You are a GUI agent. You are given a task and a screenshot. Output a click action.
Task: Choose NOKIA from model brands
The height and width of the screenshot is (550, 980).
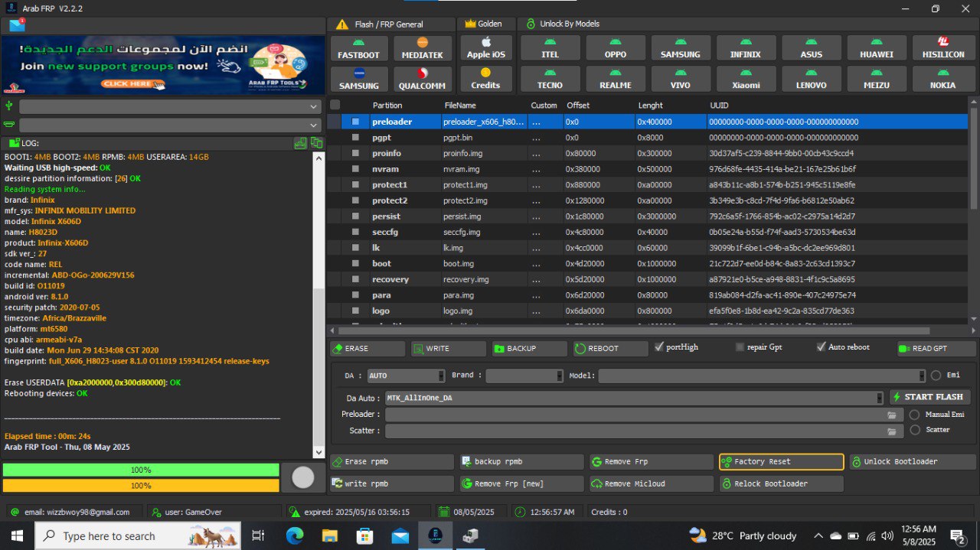pos(942,79)
